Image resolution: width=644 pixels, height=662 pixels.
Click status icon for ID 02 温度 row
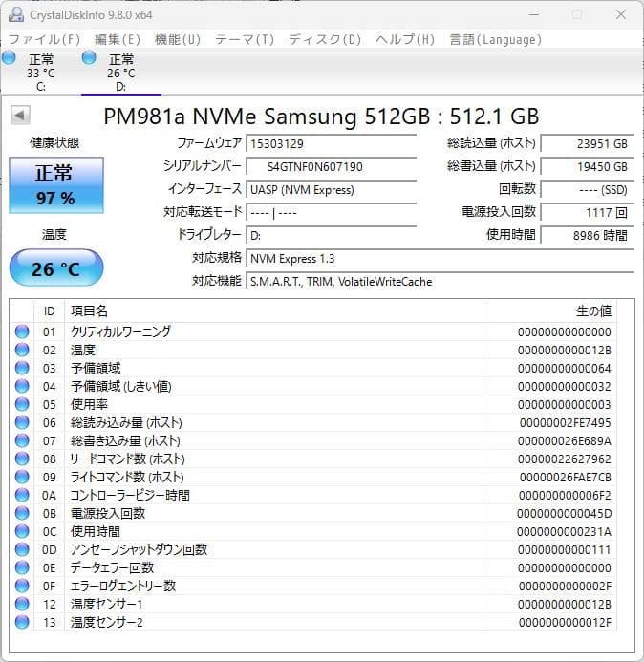pyautogui.click(x=22, y=350)
